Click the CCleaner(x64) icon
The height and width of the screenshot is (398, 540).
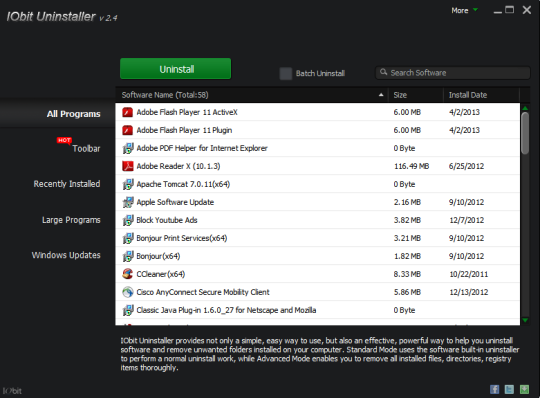tap(127, 274)
